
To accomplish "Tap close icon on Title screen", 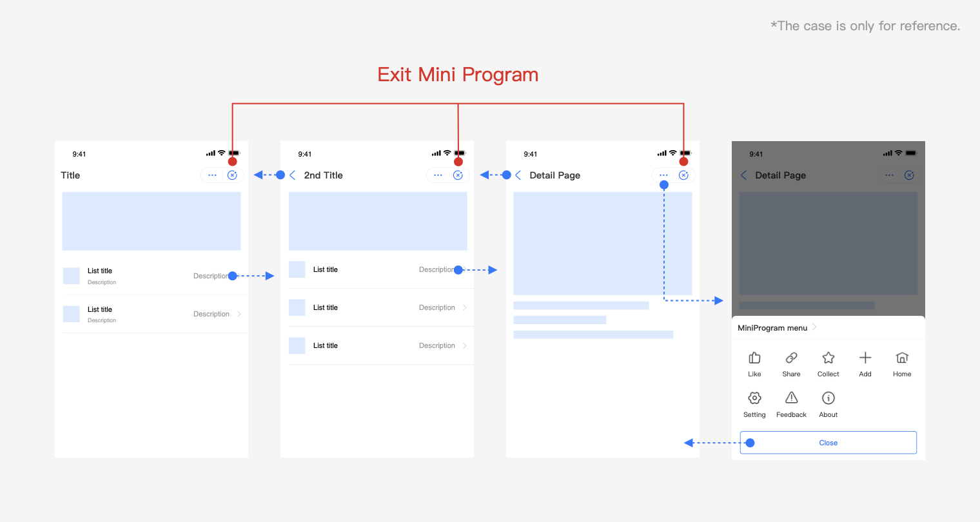I will pyautogui.click(x=232, y=175).
